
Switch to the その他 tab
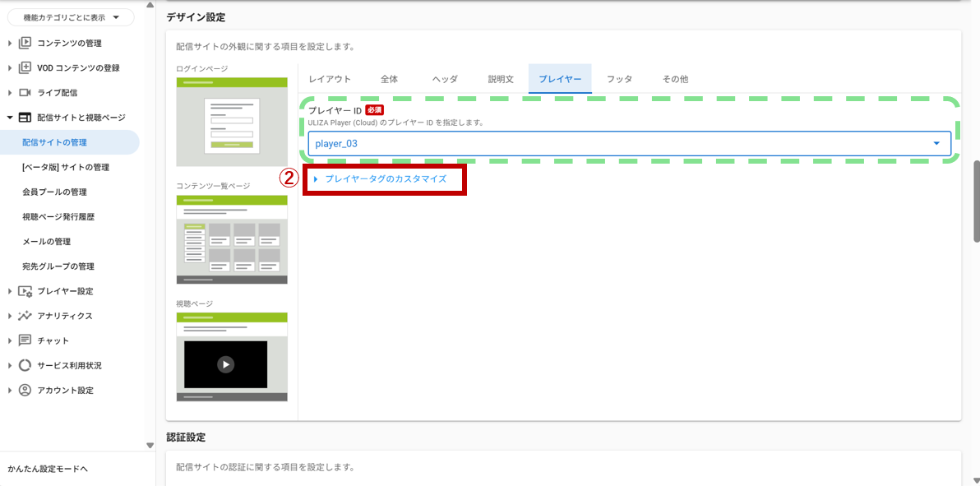[675, 79]
